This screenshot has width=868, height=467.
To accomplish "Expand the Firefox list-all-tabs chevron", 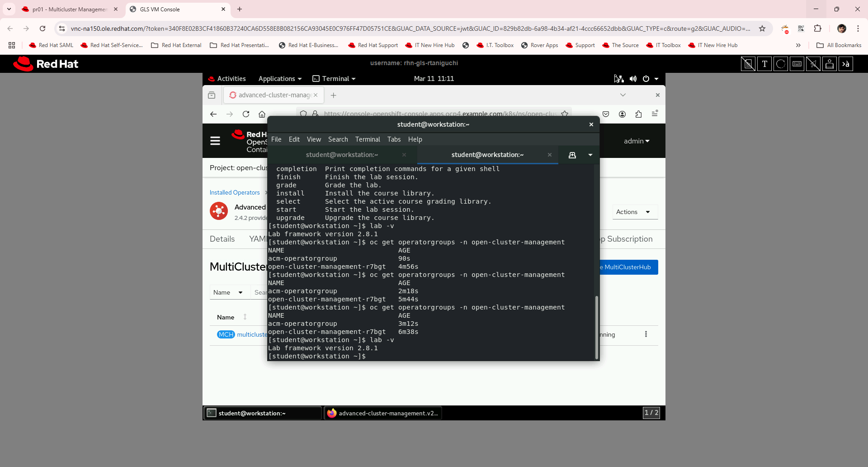I will pos(623,95).
